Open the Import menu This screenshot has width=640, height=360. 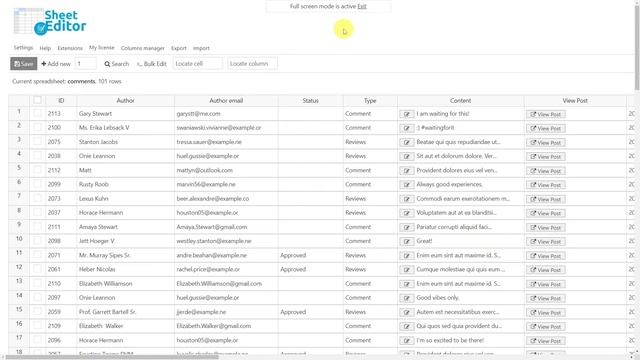[201, 48]
